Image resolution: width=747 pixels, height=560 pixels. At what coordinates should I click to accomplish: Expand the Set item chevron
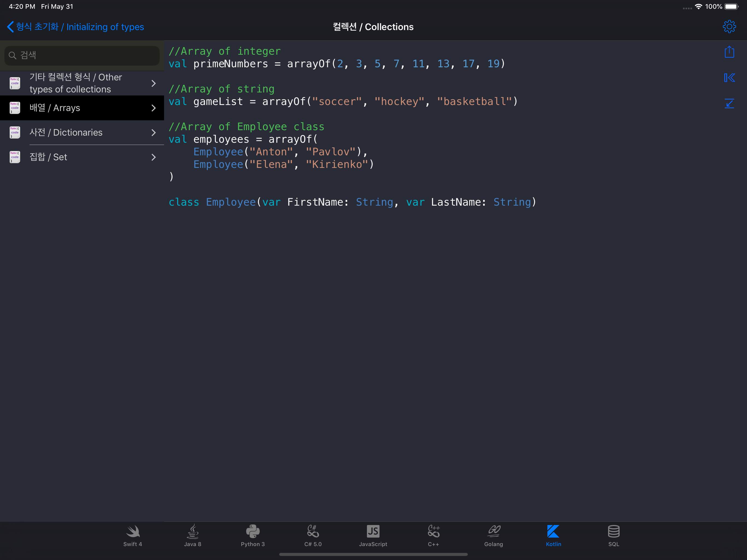(x=154, y=157)
